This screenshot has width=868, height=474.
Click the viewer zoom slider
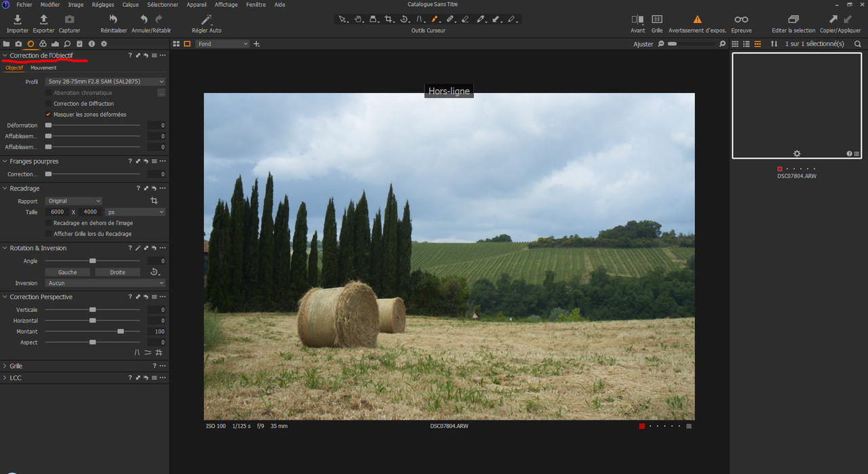tap(692, 44)
